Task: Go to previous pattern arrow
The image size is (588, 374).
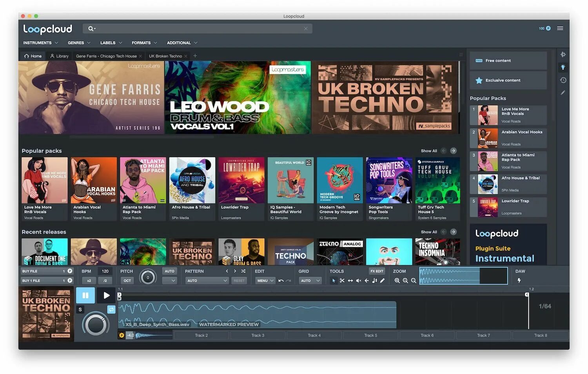Action: coord(227,271)
